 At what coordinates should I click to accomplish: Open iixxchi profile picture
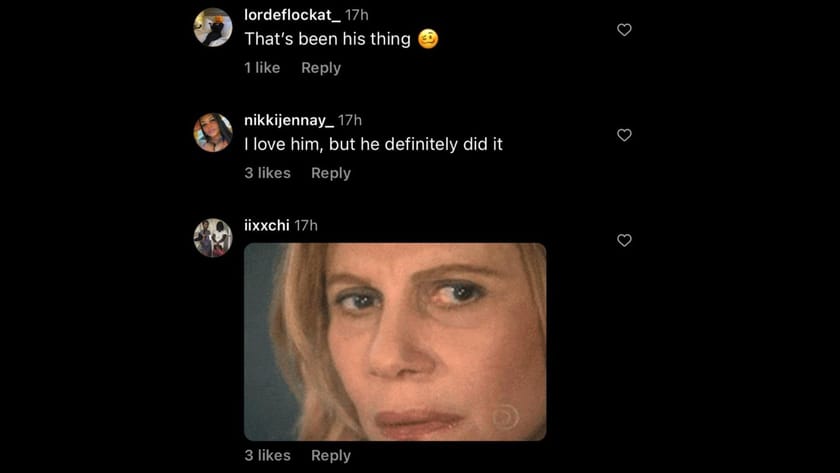tap(213, 237)
